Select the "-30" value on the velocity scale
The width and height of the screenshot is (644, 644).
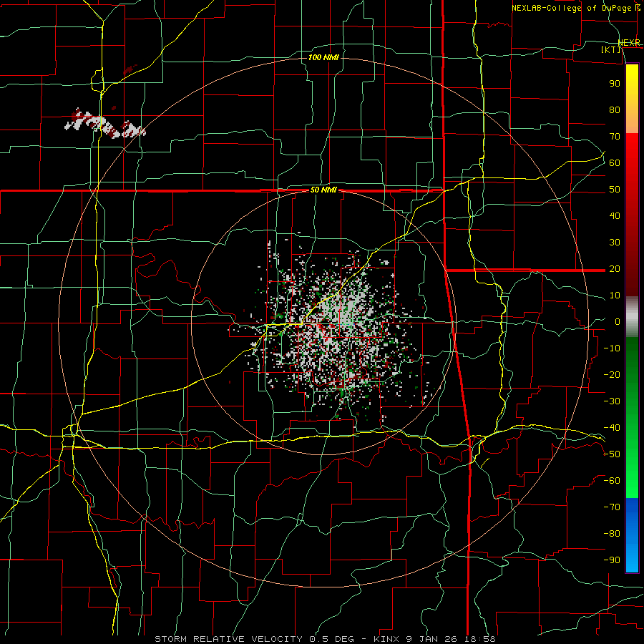pyautogui.click(x=612, y=401)
